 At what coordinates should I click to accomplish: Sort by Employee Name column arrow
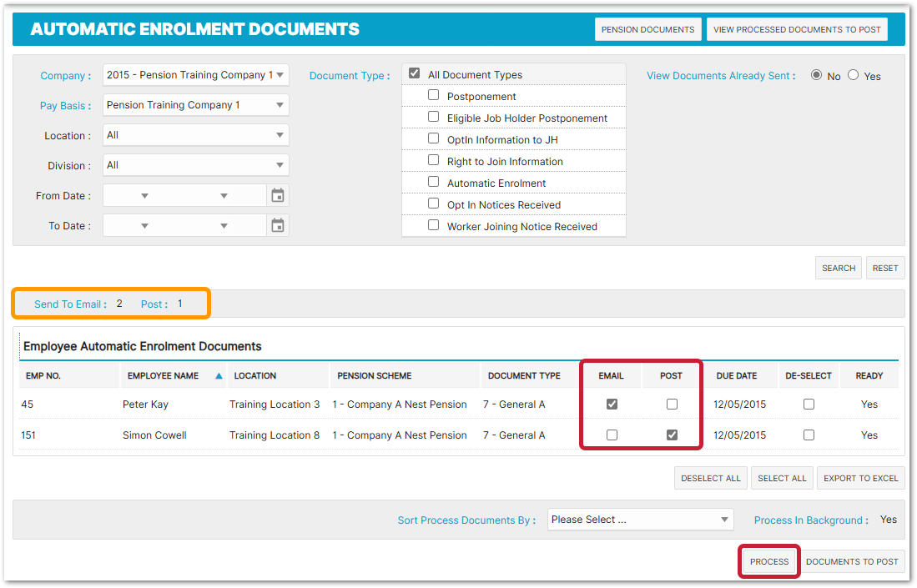tap(219, 376)
